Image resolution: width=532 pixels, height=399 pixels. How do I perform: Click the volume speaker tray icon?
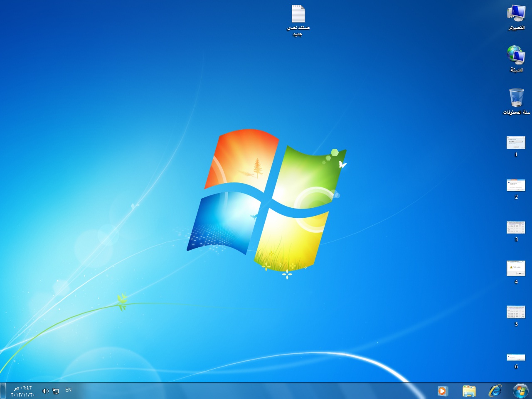click(x=45, y=391)
